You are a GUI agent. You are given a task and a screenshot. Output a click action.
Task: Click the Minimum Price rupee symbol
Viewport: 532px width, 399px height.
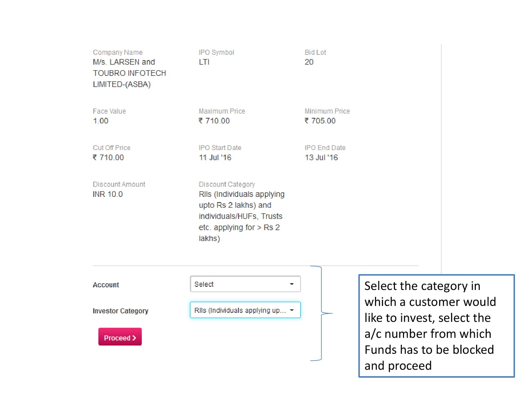307,121
